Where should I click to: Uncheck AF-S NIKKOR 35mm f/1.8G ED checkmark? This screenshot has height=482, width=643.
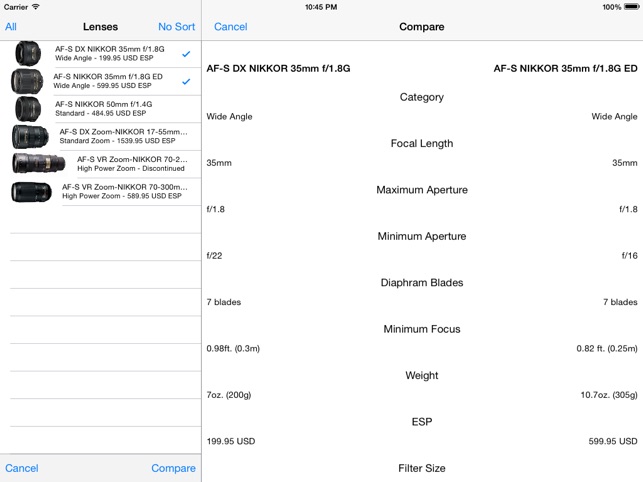click(186, 81)
